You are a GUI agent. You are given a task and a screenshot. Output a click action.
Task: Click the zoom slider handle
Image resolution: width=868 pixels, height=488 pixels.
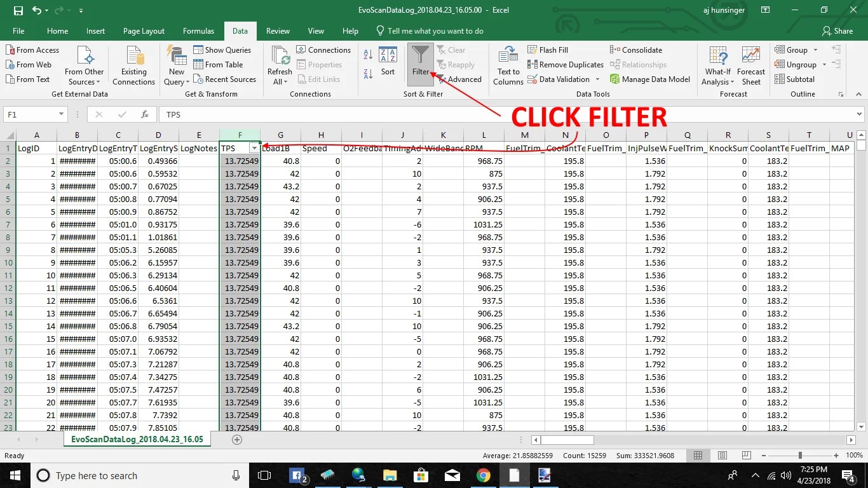[x=799, y=456]
